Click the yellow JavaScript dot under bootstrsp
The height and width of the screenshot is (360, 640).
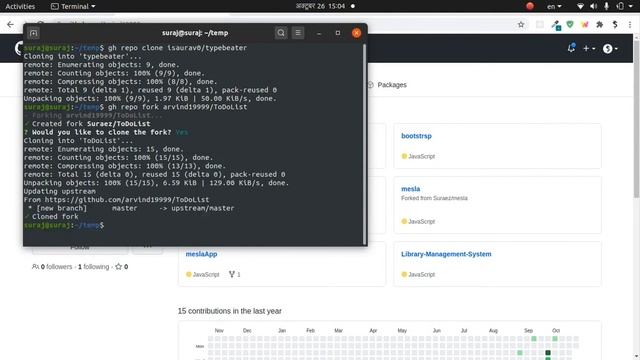pos(404,156)
